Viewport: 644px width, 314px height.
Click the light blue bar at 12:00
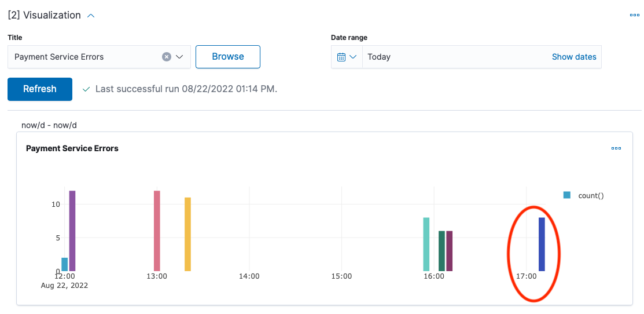pyautogui.click(x=64, y=264)
